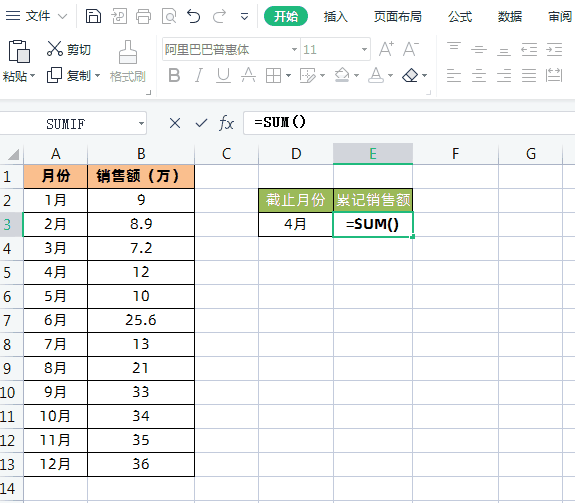
Task: Click the Save icon in quick toolbar
Action: pyautogui.click(x=93, y=16)
